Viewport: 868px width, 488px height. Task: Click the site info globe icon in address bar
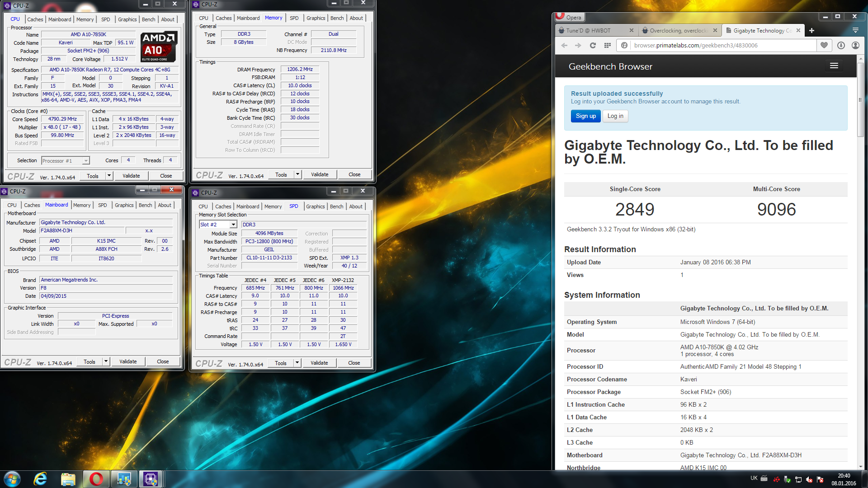[x=624, y=45]
